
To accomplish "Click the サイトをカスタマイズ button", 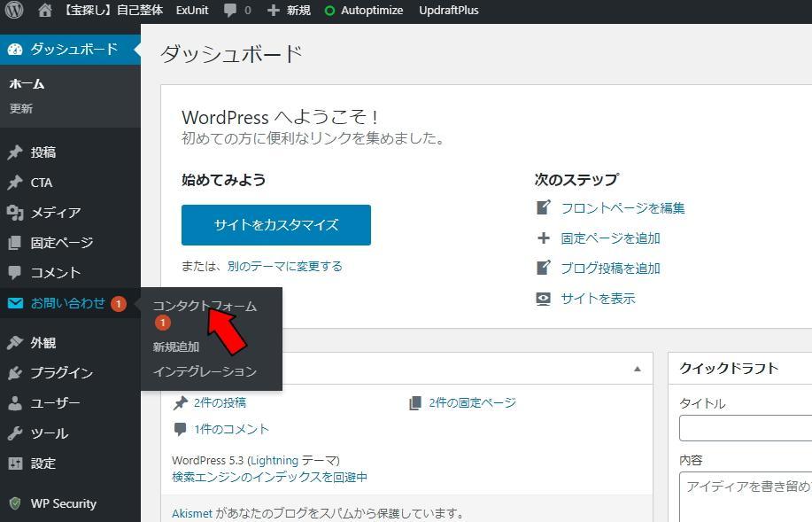I will (276, 225).
